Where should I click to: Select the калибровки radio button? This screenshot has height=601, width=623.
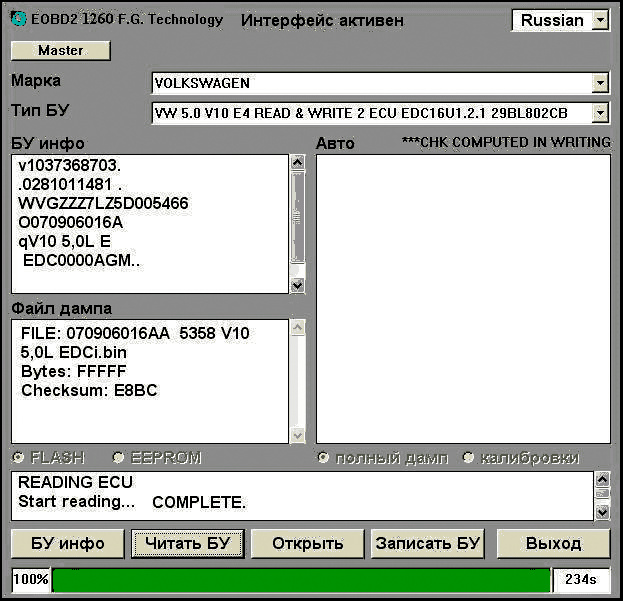point(469,457)
